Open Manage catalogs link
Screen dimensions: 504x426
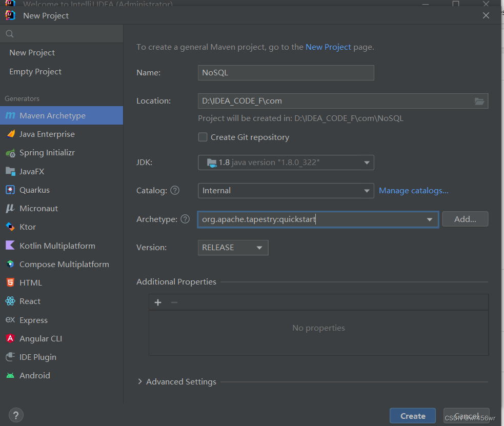[x=414, y=191]
